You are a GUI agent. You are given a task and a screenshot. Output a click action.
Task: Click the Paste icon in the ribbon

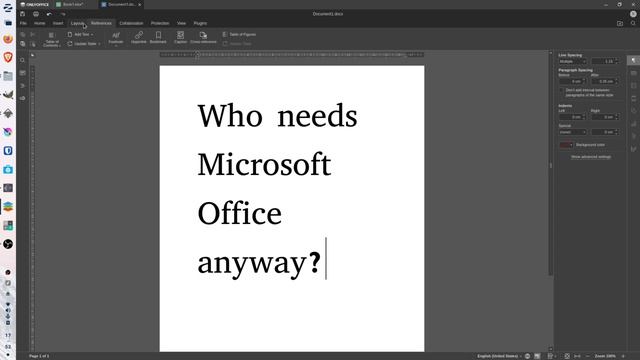(22, 44)
